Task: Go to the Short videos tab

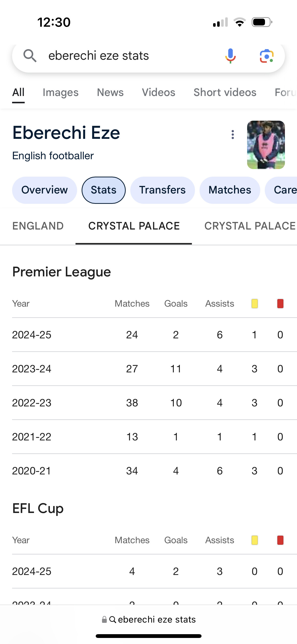Action: 225,92
